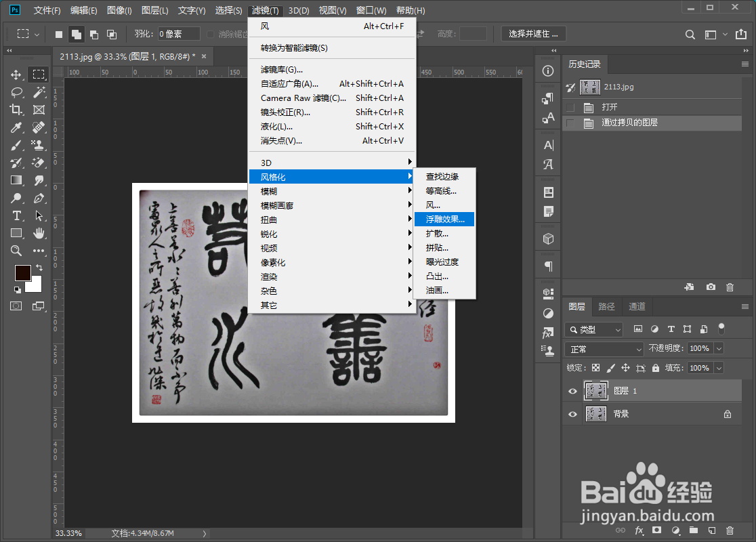The image size is (756, 542).
Task: Select the Gradient tool
Action: point(16,180)
